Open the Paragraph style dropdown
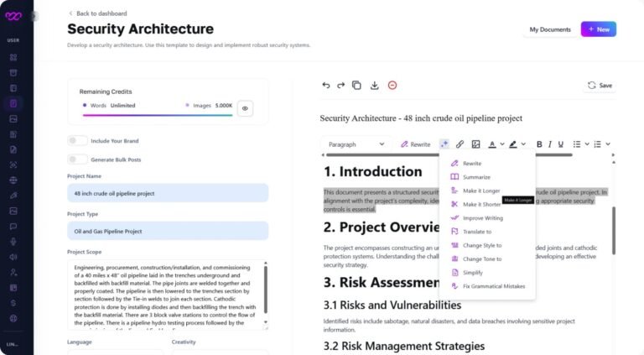The width and height of the screenshot is (644, 355). [x=356, y=144]
